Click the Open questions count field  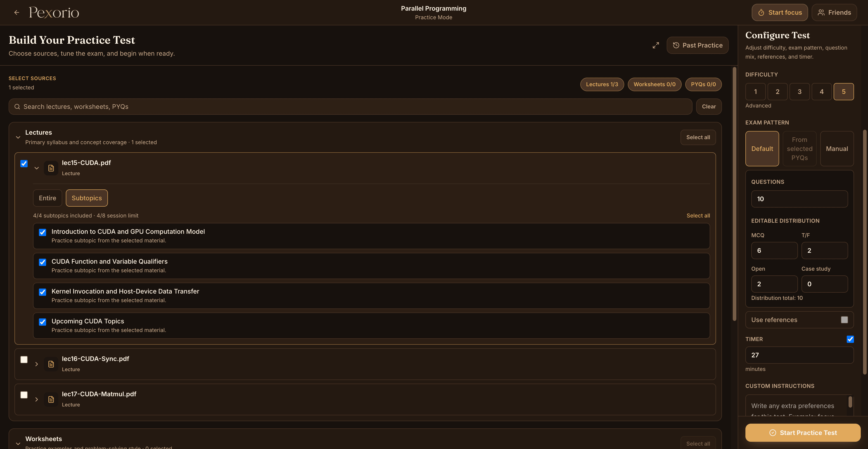pyautogui.click(x=774, y=284)
